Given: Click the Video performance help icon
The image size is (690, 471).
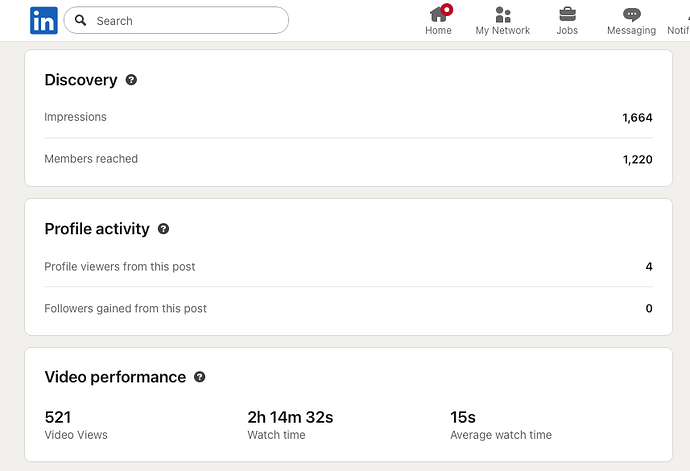Looking at the screenshot, I should click(199, 377).
